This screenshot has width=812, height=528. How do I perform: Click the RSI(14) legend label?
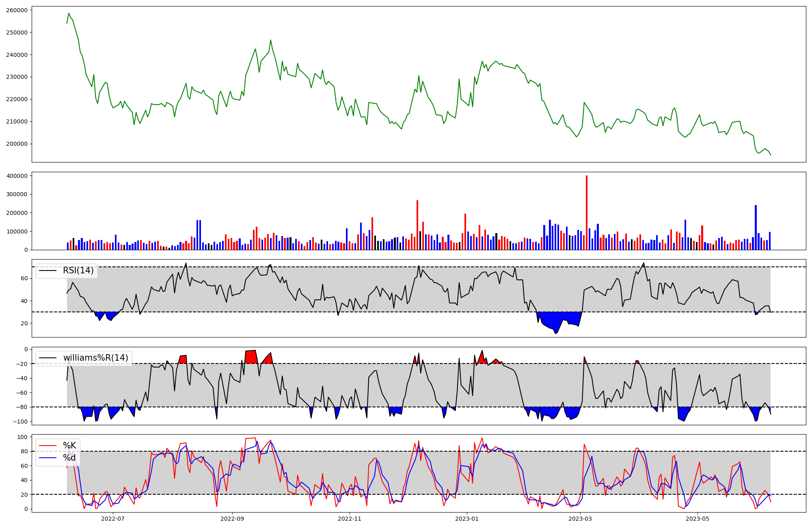(78, 270)
